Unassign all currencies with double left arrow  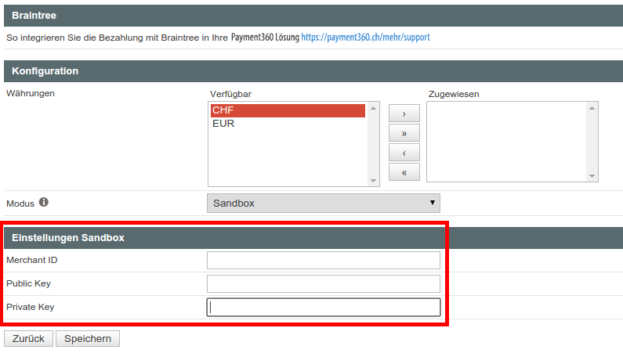(404, 171)
